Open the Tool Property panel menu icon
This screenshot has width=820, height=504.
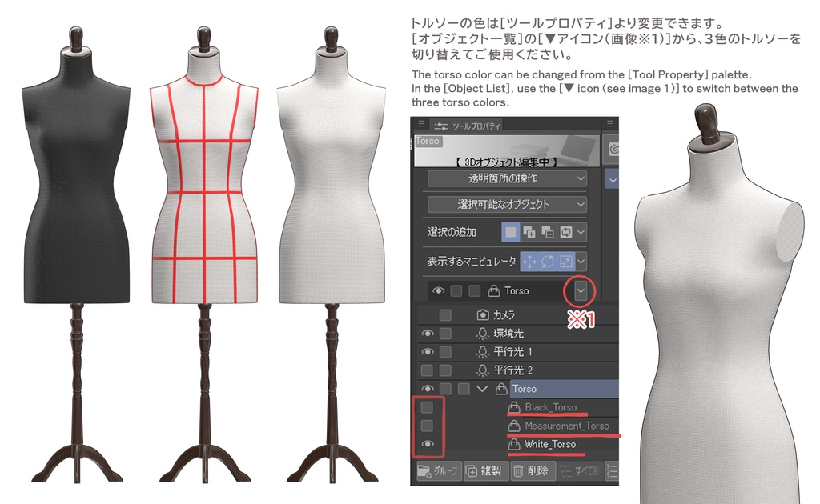pos(421,124)
